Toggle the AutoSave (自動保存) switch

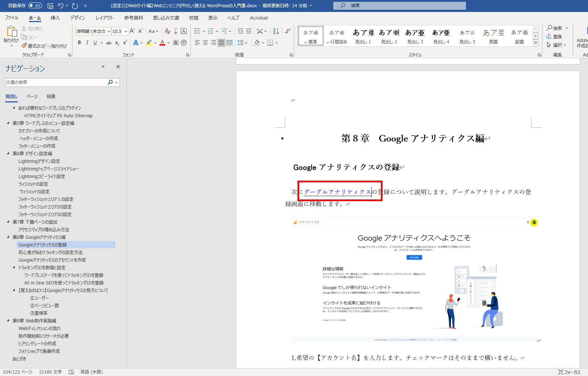[35, 5]
